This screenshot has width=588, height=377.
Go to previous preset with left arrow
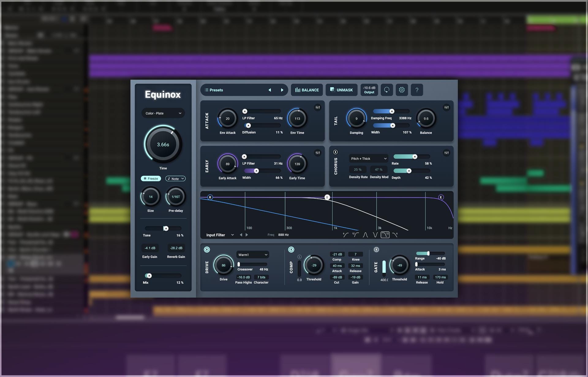(x=269, y=90)
